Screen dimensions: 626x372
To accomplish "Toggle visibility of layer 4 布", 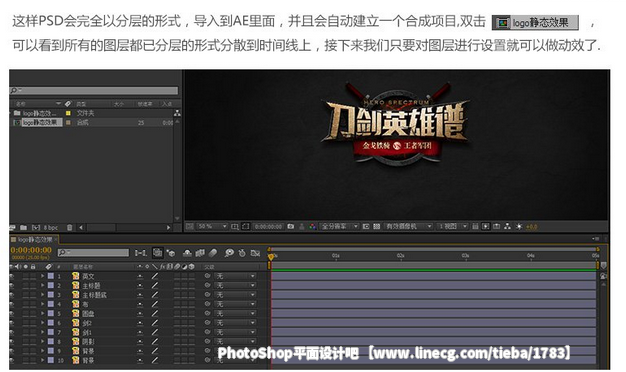I will (x=11, y=304).
